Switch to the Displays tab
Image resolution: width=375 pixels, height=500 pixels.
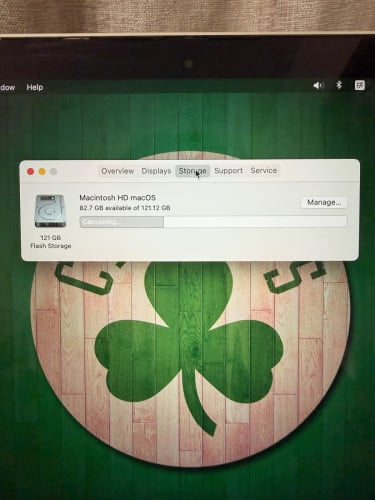tap(156, 171)
